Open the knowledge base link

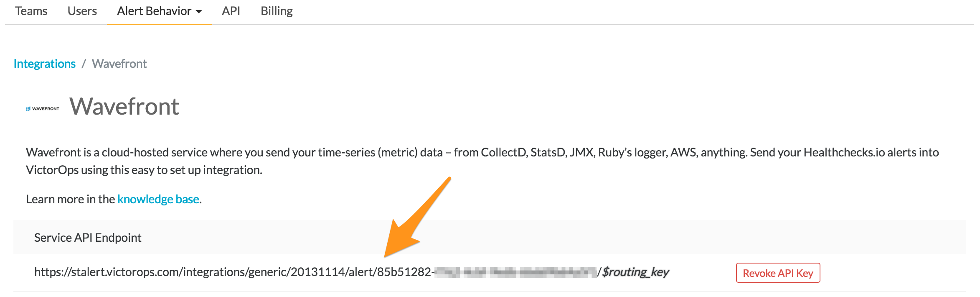pos(158,200)
